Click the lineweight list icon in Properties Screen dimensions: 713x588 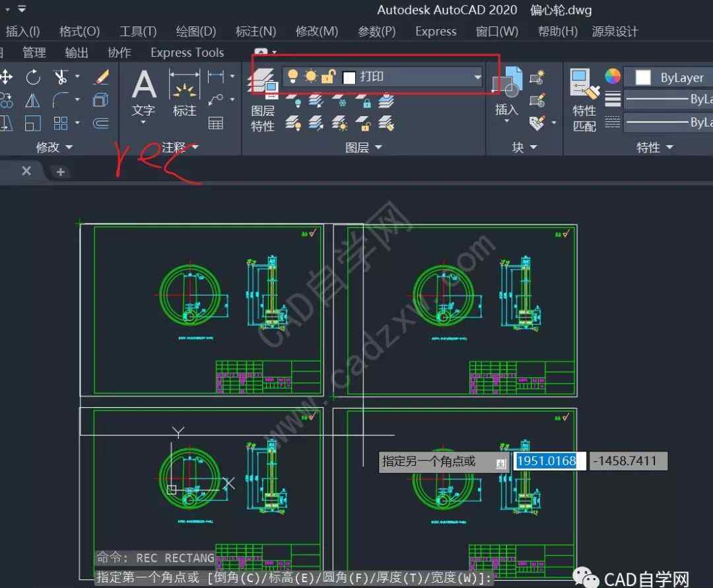(613, 99)
